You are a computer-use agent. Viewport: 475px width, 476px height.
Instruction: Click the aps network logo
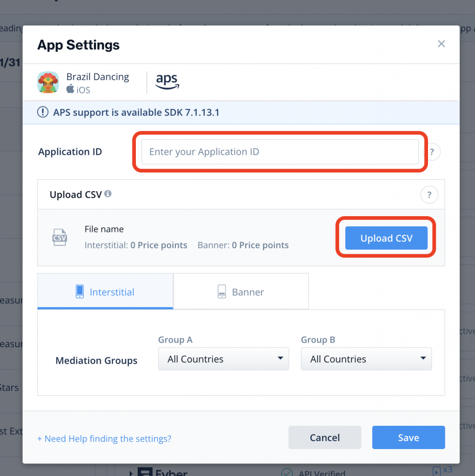(167, 81)
